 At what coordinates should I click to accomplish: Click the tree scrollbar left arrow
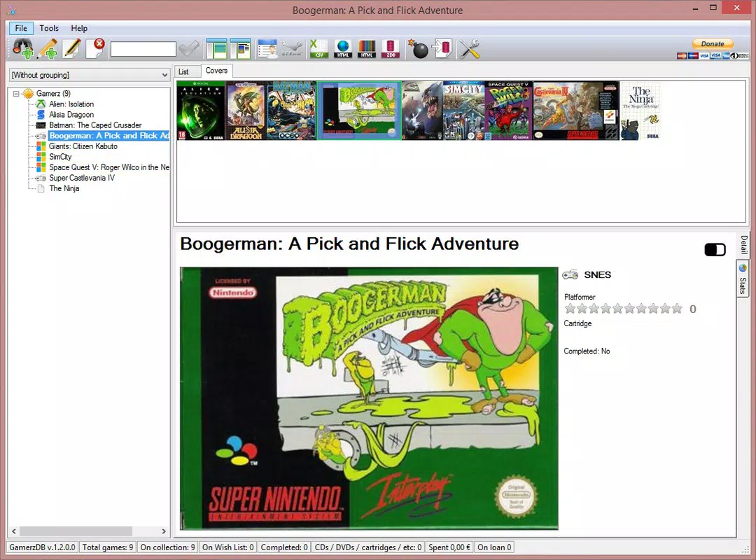pyautogui.click(x=14, y=531)
